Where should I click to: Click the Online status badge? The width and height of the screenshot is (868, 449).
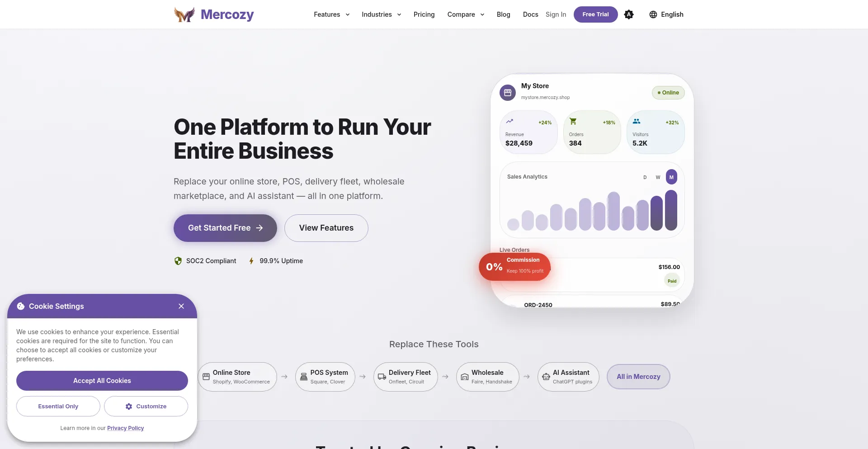668,93
